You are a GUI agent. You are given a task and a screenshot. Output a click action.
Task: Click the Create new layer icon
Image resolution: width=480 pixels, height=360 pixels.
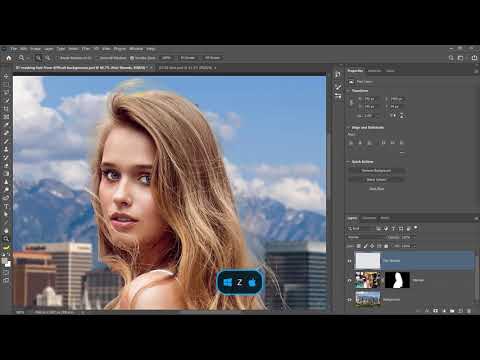click(x=460, y=311)
